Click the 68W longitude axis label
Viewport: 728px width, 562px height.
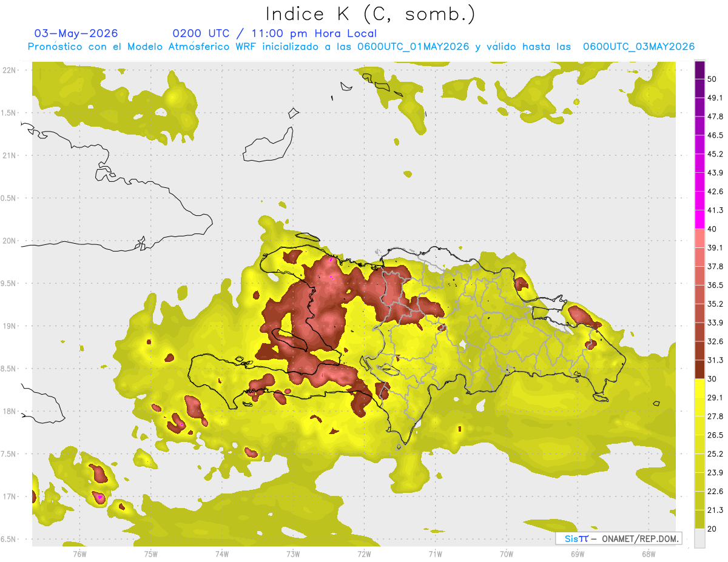(648, 554)
